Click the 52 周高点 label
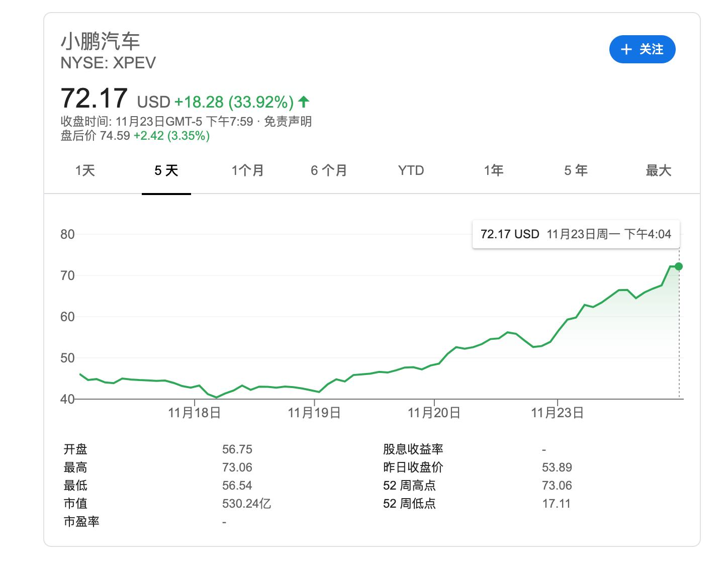The image size is (728, 566). point(409,486)
